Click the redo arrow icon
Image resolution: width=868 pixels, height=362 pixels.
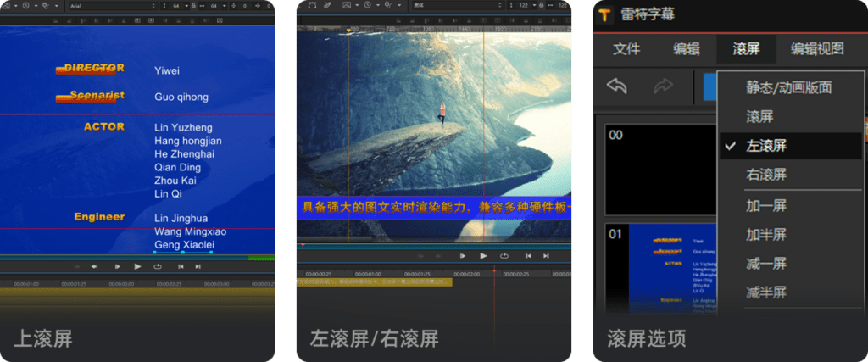(x=663, y=86)
